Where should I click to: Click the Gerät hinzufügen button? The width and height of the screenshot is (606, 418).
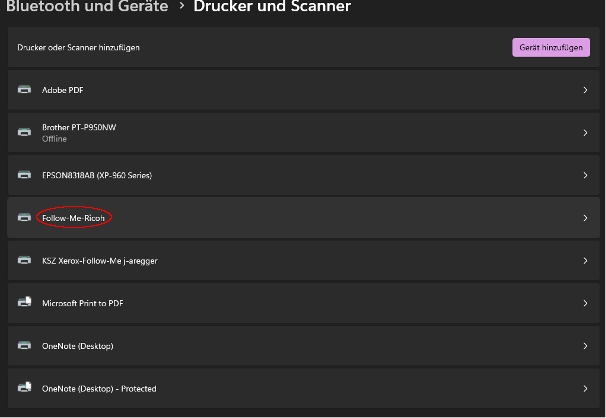point(551,48)
